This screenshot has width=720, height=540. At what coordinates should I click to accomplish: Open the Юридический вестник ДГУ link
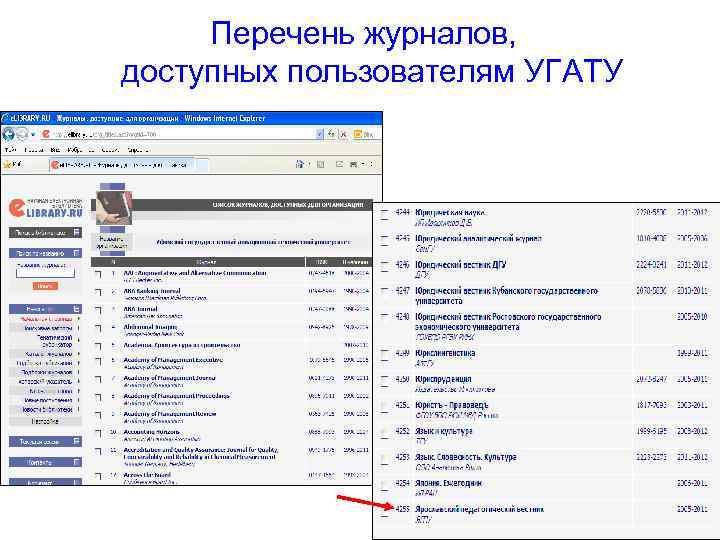[x=461, y=264]
